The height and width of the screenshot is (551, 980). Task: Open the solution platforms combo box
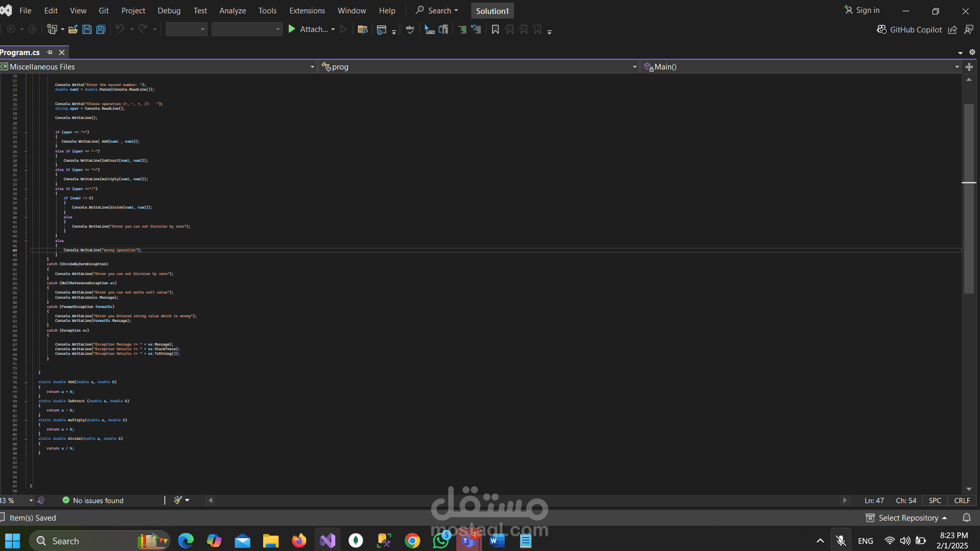(247, 29)
